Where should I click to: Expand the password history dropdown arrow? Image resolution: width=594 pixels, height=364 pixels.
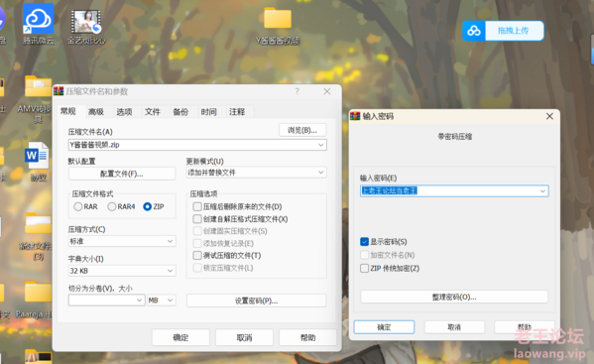click(542, 190)
